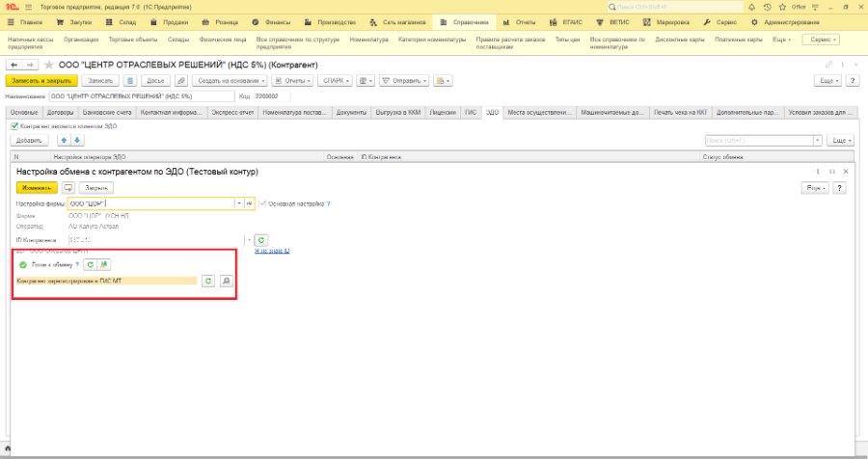Click the forward arrow navigation button

coord(30,65)
